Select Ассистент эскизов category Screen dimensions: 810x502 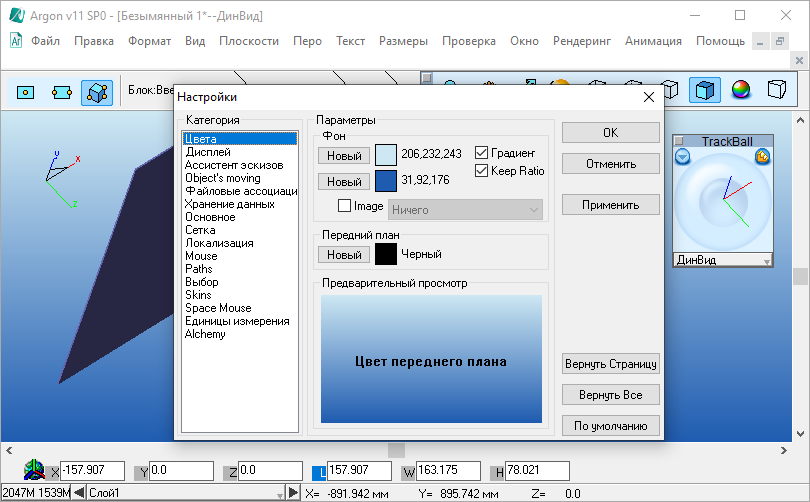234,165
